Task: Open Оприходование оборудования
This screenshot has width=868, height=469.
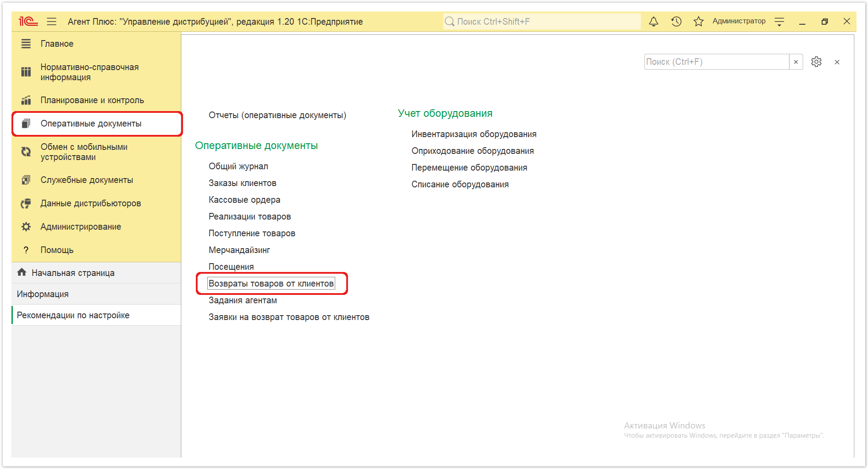Action: pyautogui.click(x=473, y=151)
